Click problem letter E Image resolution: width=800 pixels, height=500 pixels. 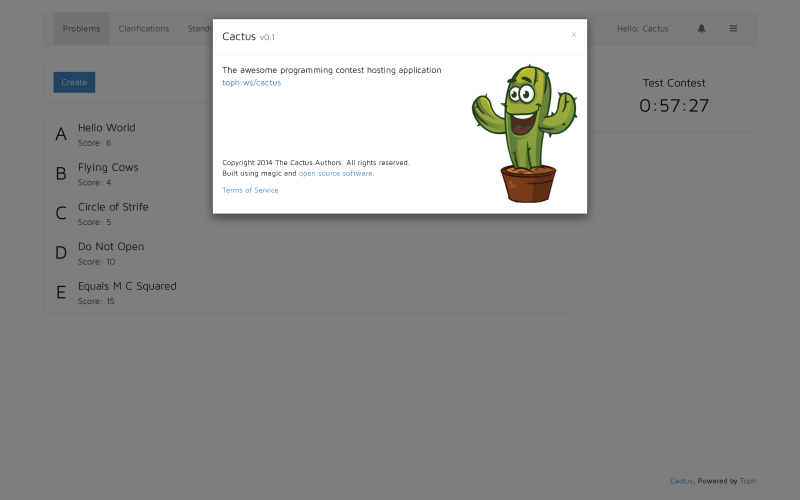[x=61, y=292]
